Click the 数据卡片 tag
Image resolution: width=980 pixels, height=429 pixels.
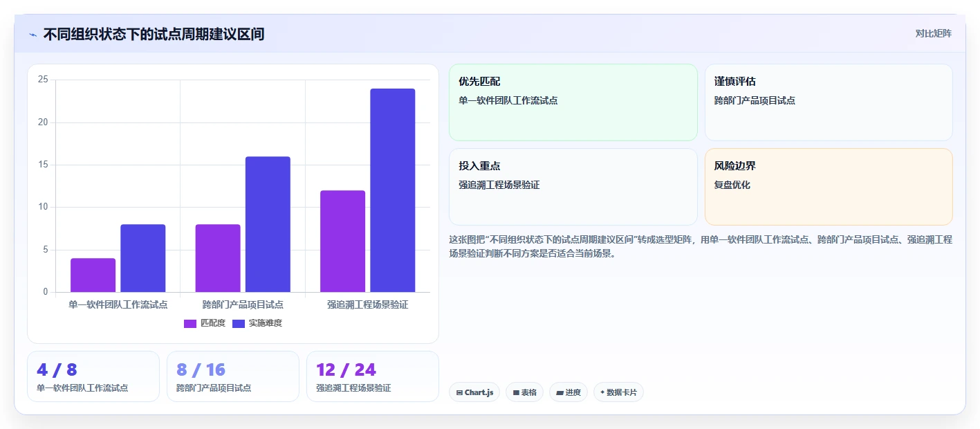(x=618, y=392)
